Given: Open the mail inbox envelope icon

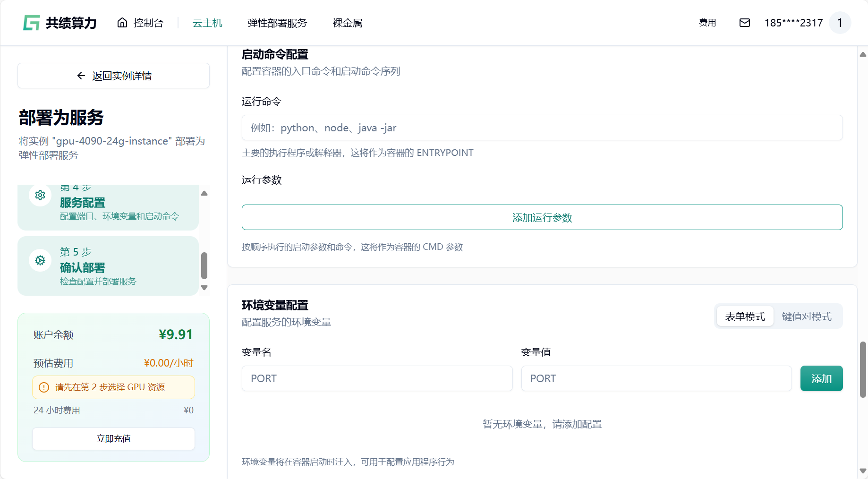Looking at the screenshot, I should tap(744, 23).
